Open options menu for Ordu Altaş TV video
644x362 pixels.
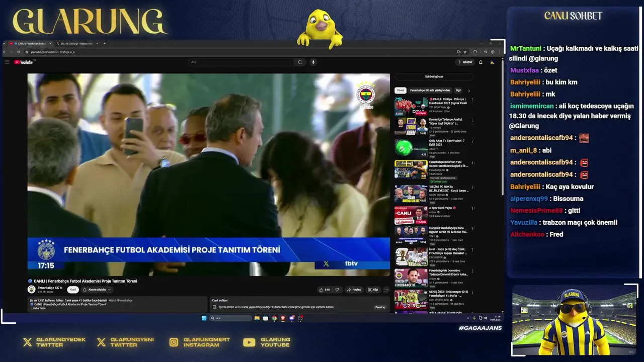[x=472, y=141]
